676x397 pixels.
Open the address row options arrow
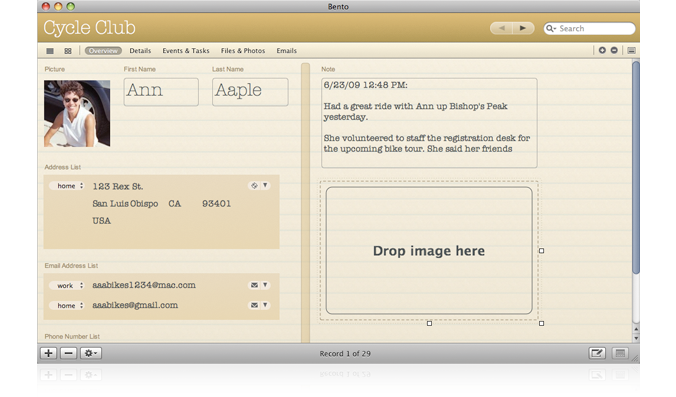click(x=265, y=185)
